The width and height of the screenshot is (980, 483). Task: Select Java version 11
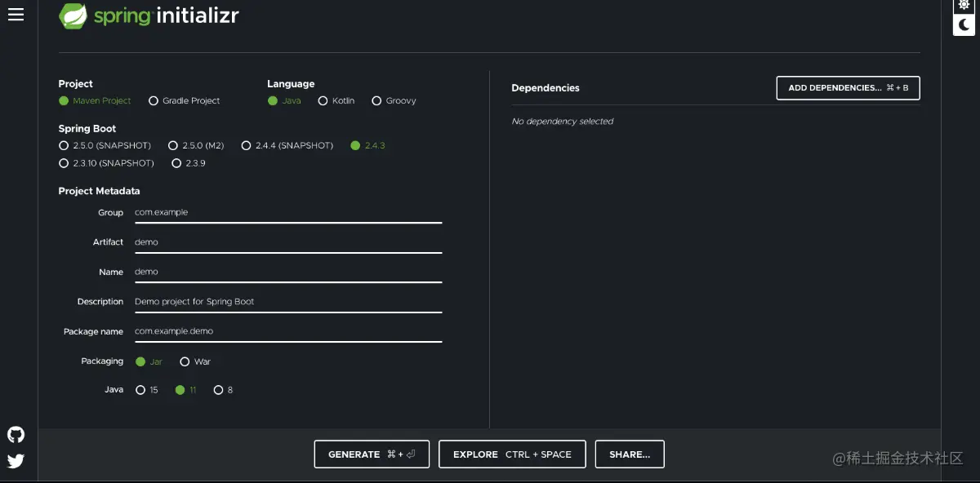[186, 390]
